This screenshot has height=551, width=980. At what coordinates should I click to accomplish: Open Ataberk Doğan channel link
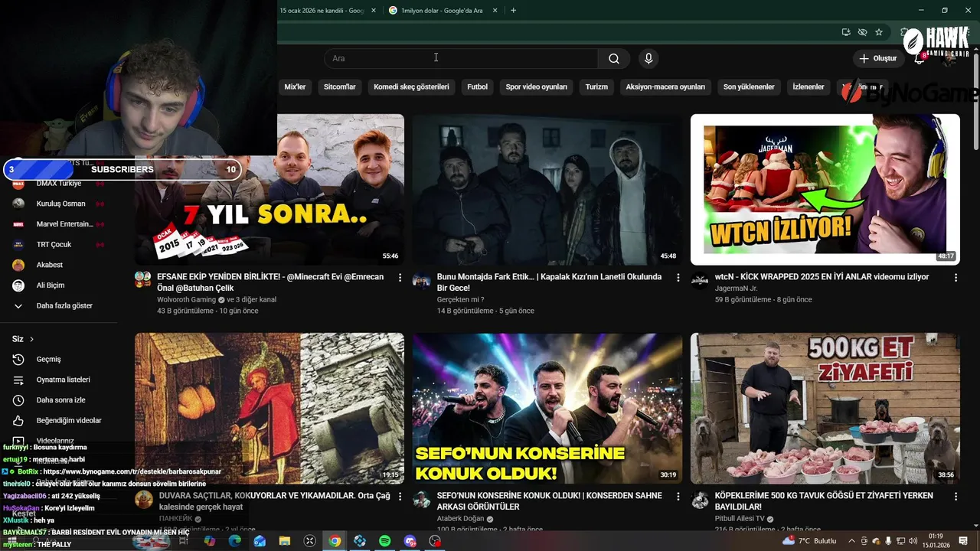pyautogui.click(x=462, y=519)
